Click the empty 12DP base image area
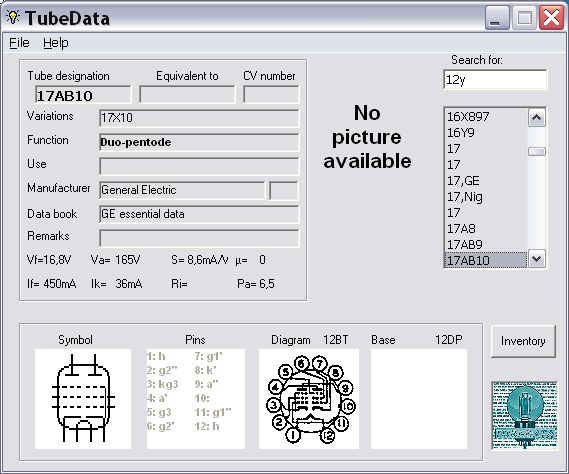 (x=419, y=399)
